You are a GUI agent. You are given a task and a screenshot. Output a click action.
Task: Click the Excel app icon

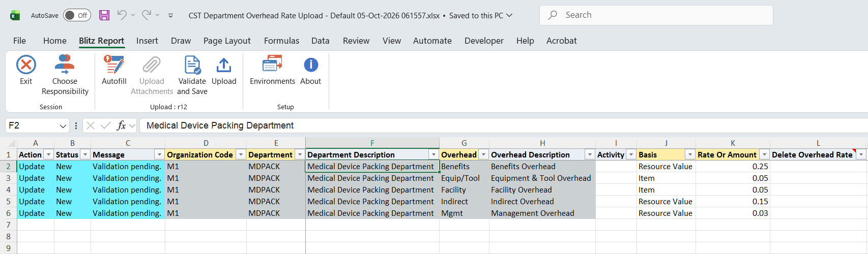pyautogui.click(x=15, y=15)
